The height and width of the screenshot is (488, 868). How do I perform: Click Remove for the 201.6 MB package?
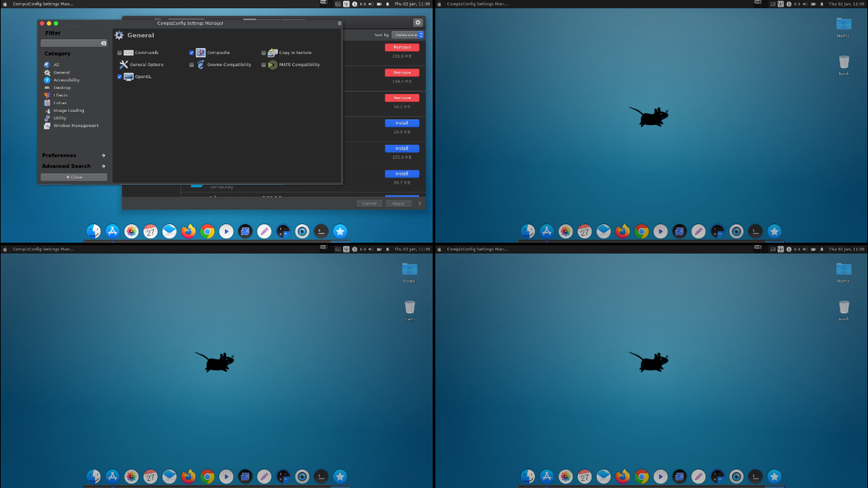pyautogui.click(x=402, y=47)
